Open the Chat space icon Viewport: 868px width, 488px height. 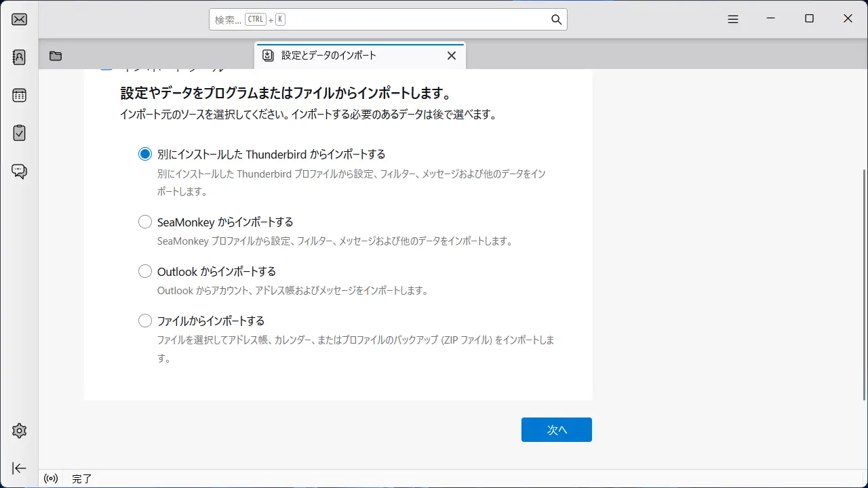19,171
